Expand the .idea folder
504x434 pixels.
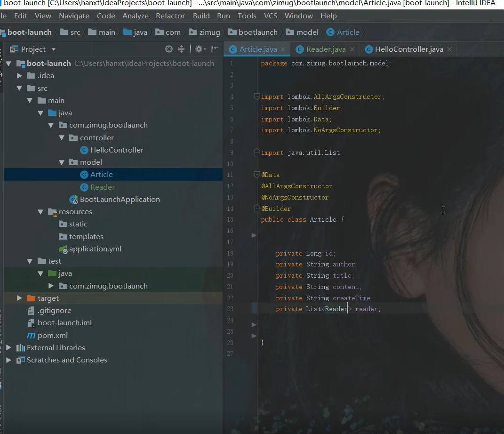[x=19, y=75]
